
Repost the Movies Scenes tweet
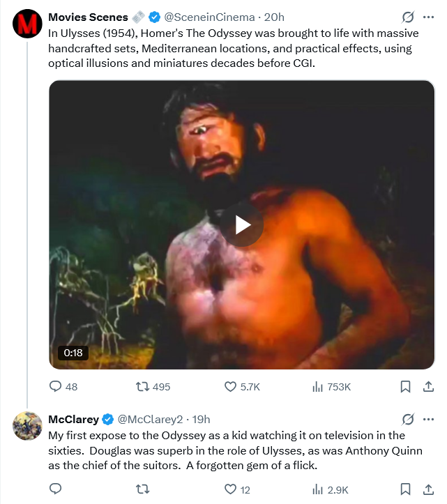click(x=153, y=386)
